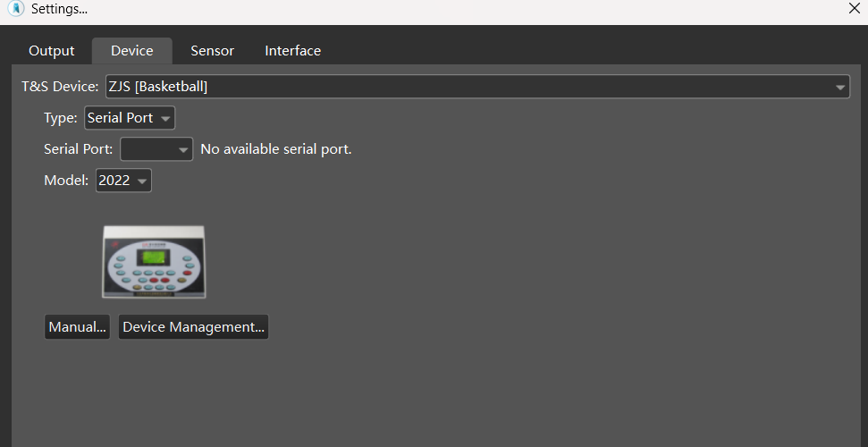The image size is (868, 447).
Task: Click the 'T&S Device:' label
Action: coord(60,87)
